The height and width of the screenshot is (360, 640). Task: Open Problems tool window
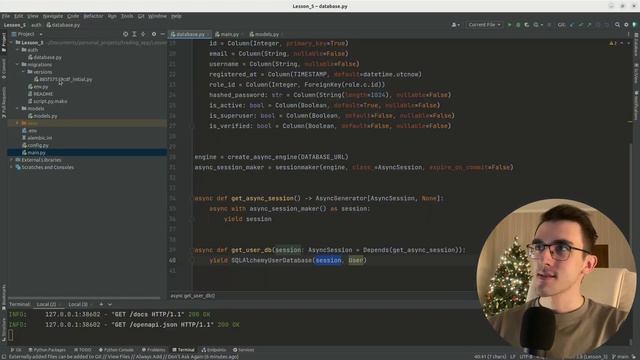153,350
